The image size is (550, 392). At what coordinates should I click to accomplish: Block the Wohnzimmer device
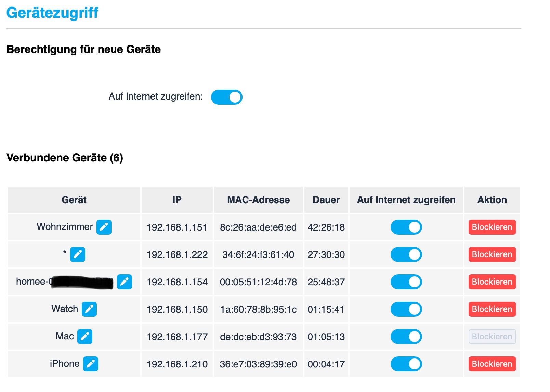click(x=492, y=227)
